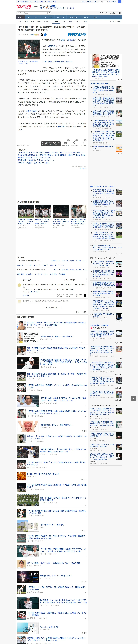Image resolution: width=138 pixels, height=644 pixels.
Task: Click 記事に関する報告 report icon link
Action: pos(24,145)
